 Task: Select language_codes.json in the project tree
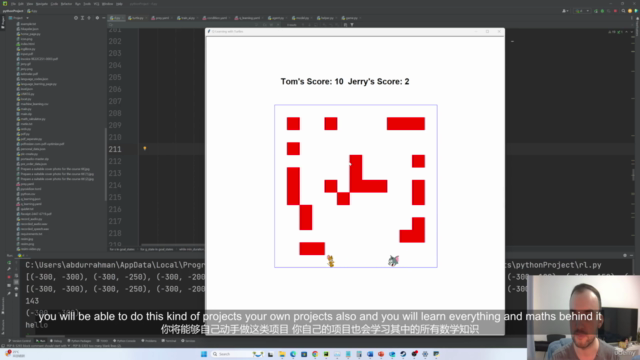32,79
